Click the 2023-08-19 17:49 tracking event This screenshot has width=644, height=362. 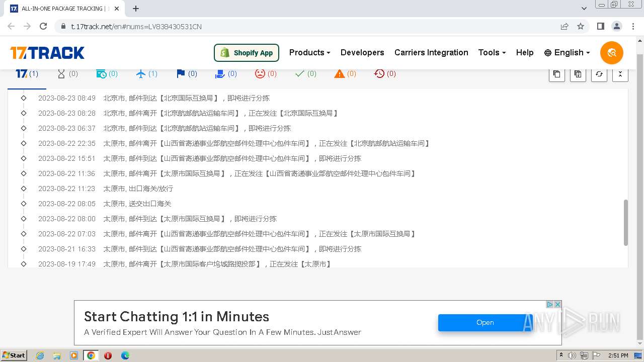coord(185,263)
